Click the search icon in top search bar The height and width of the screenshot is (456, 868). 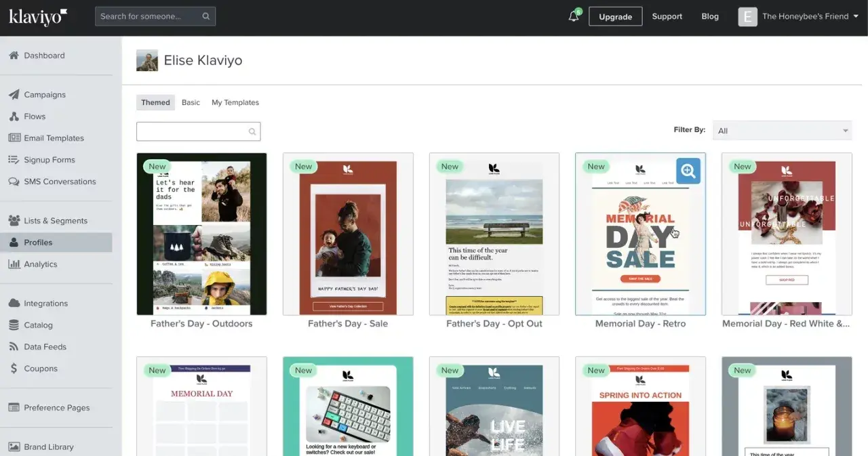(x=206, y=16)
